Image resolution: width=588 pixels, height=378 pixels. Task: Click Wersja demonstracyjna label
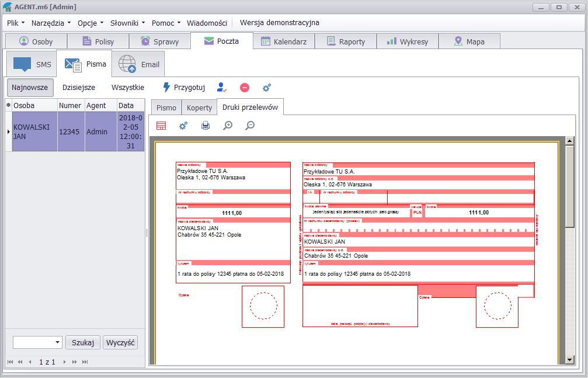[279, 23]
